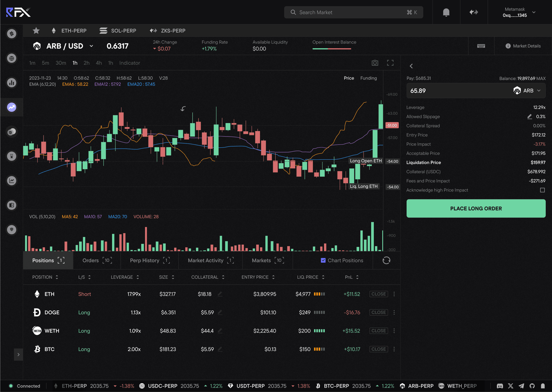Open the Discord icon in footer

coord(500,386)
